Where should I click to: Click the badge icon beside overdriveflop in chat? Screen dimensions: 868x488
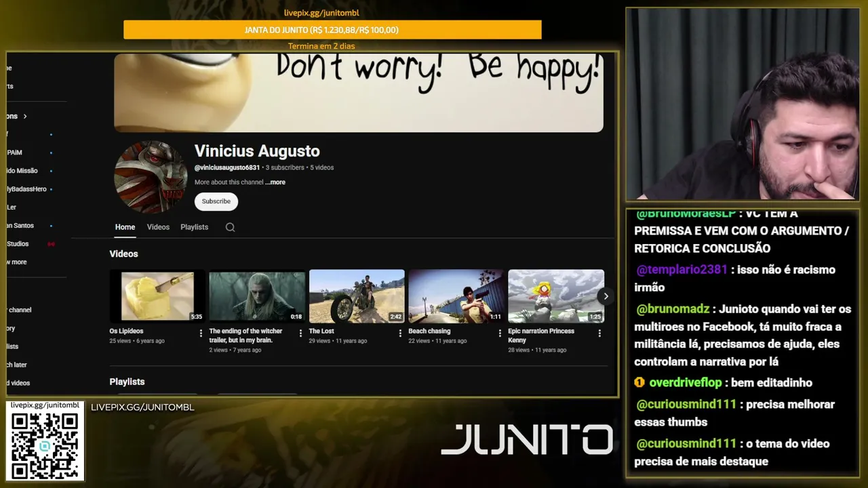click(639, 383)
